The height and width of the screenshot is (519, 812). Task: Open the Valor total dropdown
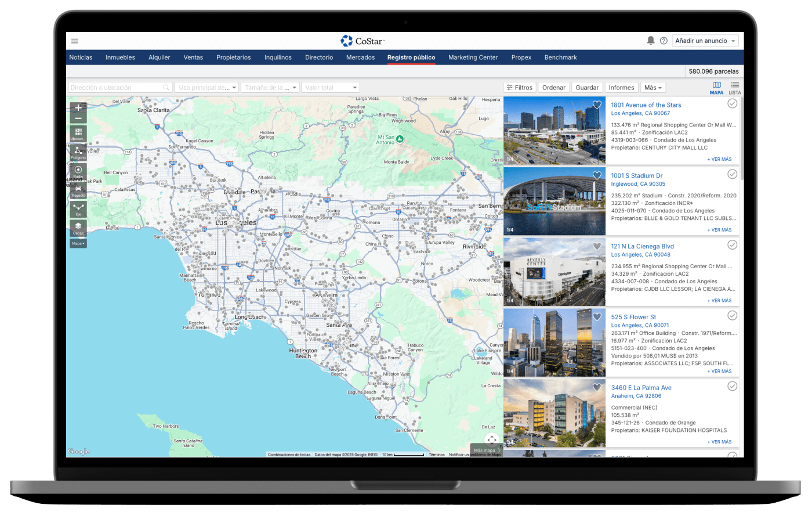pyautogui.click(x=331, y=88)
